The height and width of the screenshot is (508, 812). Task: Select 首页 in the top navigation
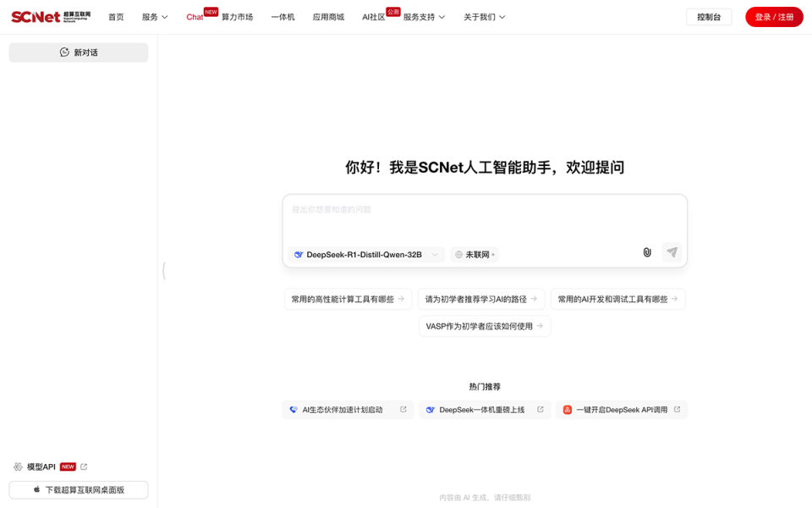pos(116,16)
